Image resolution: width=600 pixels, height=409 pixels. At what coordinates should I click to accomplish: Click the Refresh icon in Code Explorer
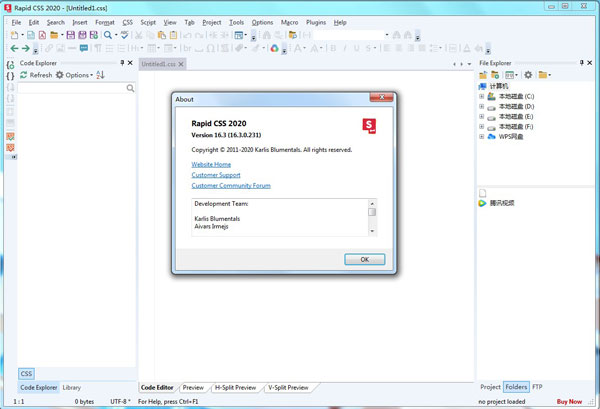[x=23, y=75]
